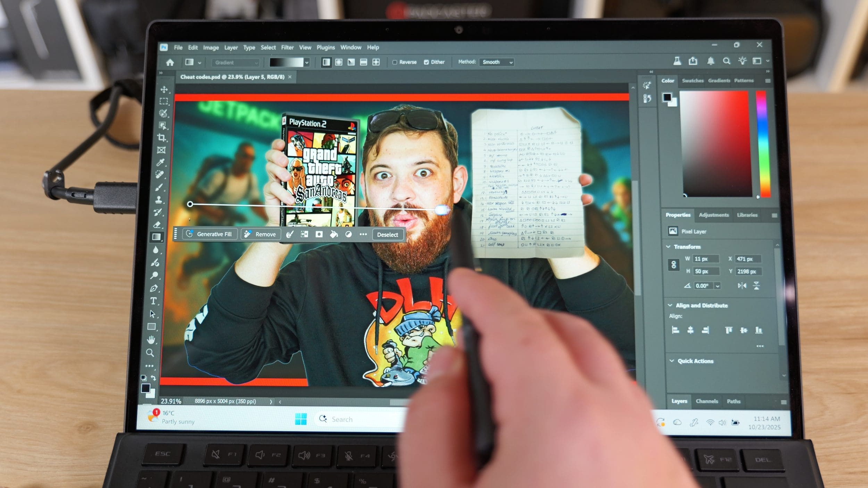Select the Horizontal Type tool

click(153, 301)
